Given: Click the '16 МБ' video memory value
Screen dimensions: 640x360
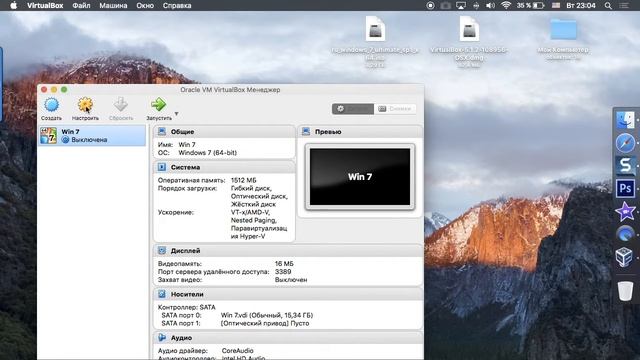Looking at the screenshot, I should click(x=284, y=264).
